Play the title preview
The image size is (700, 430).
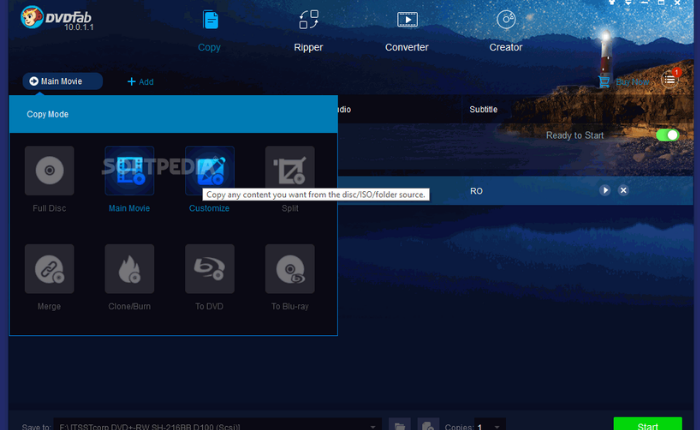[605, 191]
